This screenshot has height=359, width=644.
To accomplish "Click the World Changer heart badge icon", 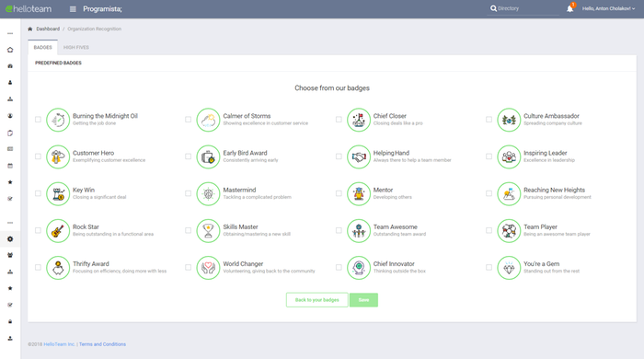I will (208, 267).
